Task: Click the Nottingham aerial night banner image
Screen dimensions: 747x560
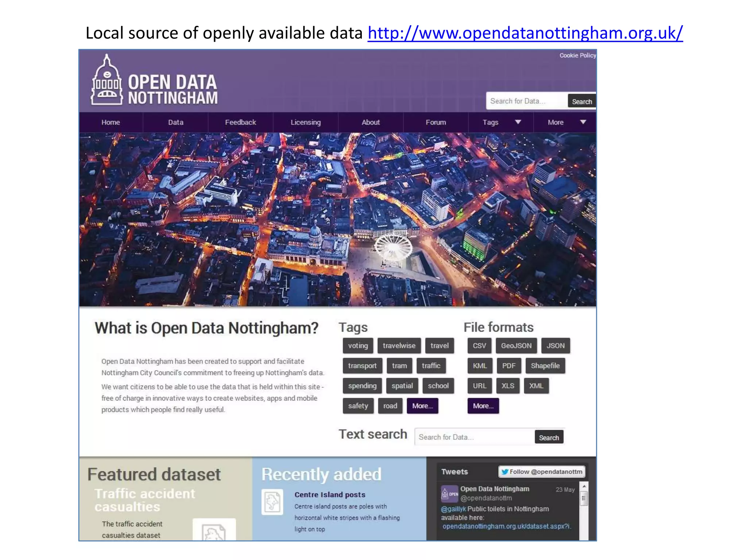Action: point(338,219)
